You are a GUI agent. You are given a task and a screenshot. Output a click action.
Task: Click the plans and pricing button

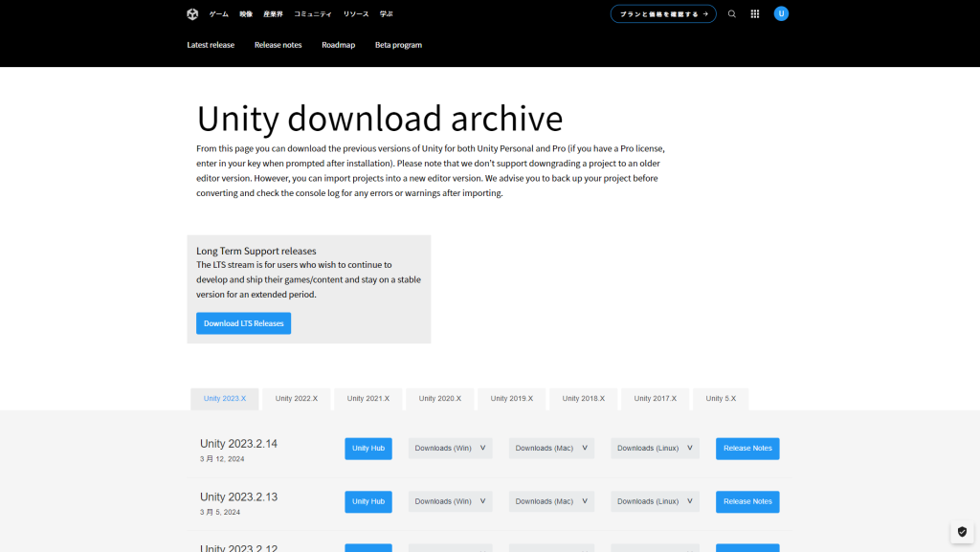[663, 13]
